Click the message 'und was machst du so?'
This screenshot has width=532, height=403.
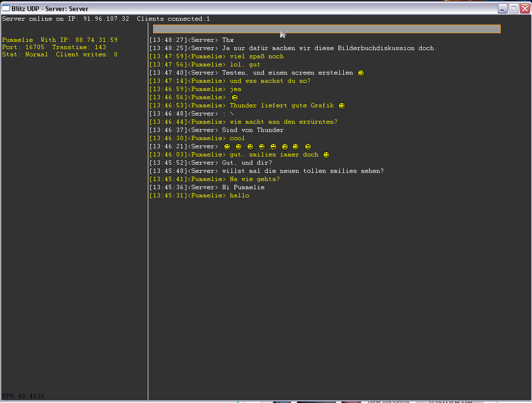tap(270, 81)
